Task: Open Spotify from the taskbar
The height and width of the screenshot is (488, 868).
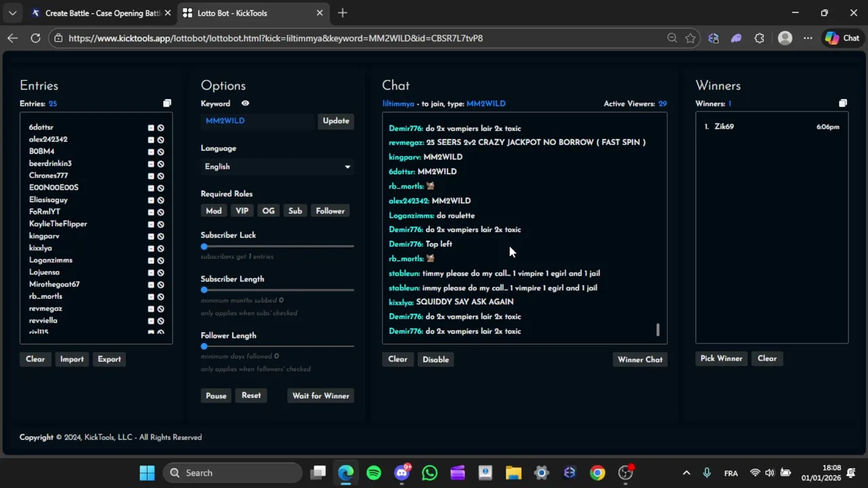Action: [x=374, y=472]
